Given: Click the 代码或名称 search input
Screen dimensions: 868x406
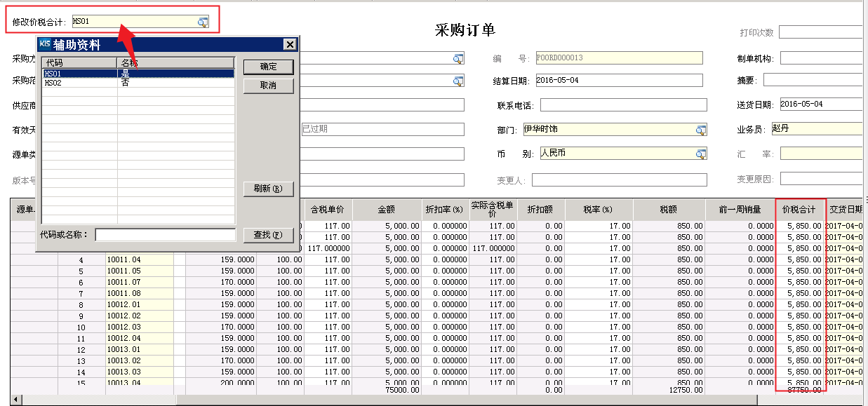Looking at the screenshot, I should click(x=165, y=235).
